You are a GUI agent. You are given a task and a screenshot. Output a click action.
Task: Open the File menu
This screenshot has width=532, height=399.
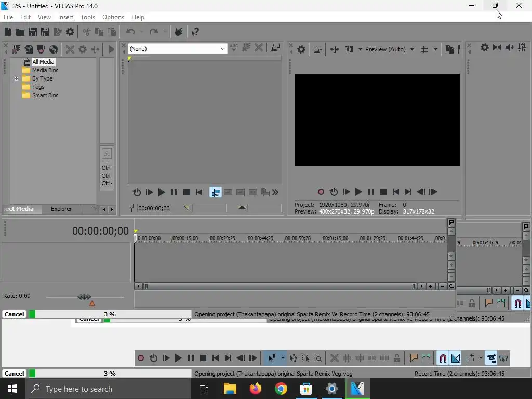[x=8, y=17]
